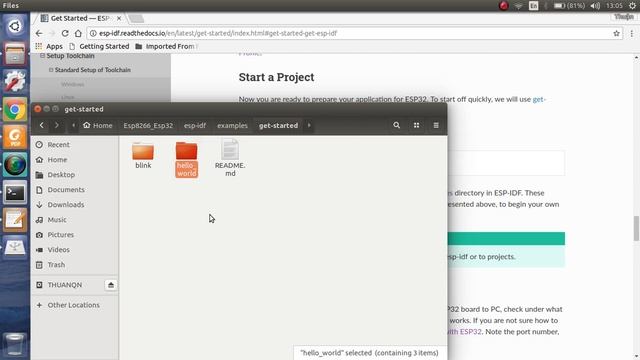Close the Get Started tab
This screenshot has width=640, height=360.
coord(119,18)
